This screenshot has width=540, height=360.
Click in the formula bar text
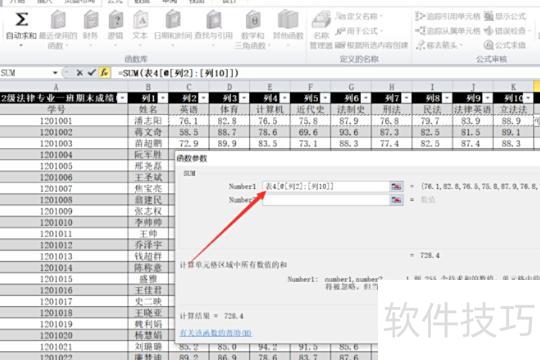178,73
